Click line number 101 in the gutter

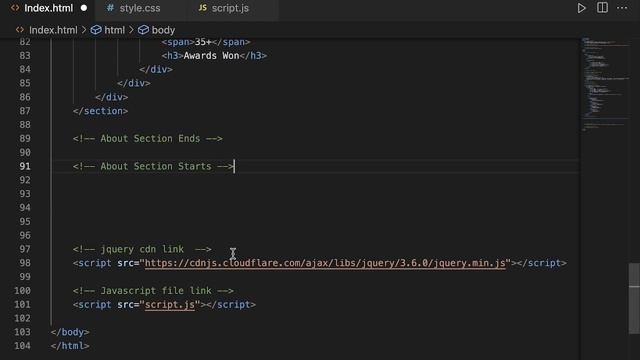pyautogui.click(x=22, y=305)
